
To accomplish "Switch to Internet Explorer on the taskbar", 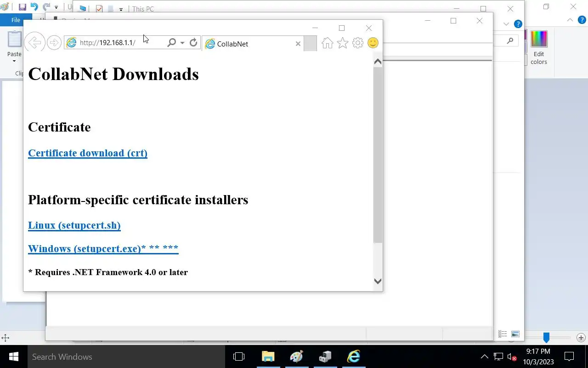I will (x=354, y=356).
